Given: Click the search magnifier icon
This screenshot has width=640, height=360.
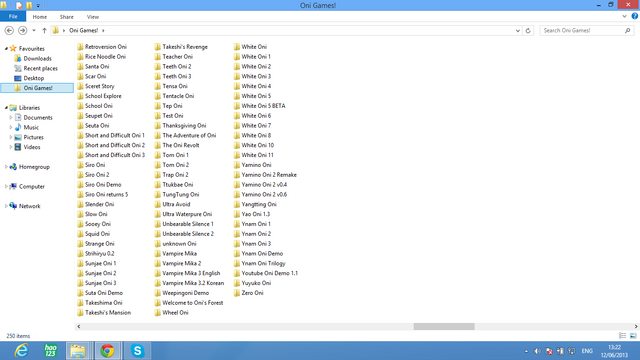Looking at the screenshot, I should coord(627,31).
